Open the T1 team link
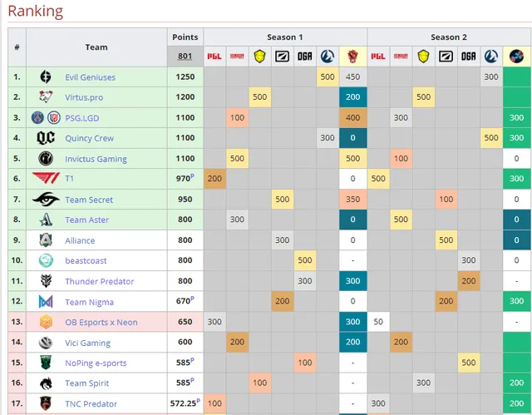This screenshot has height=415, width=532. click(x=69, y=179)
